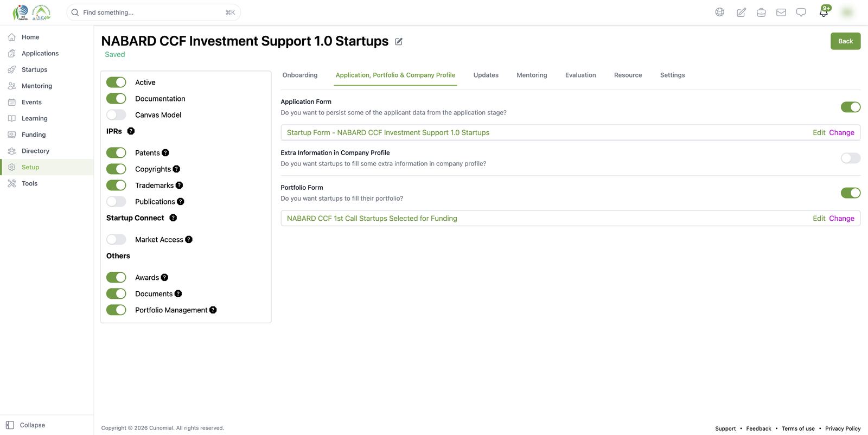
Task: Open the Settings tab
Action: pyautogui.click(x=673, y=75)
